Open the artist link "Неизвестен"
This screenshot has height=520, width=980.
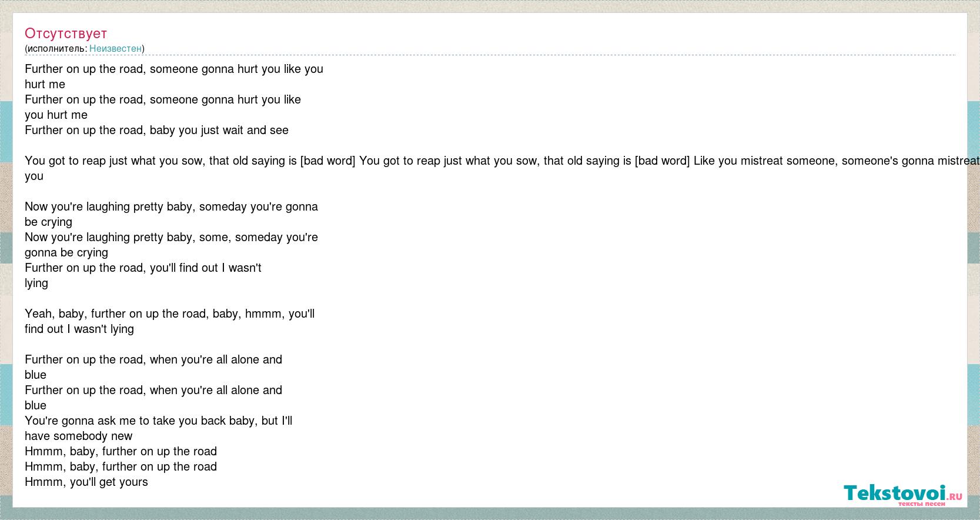115,48
